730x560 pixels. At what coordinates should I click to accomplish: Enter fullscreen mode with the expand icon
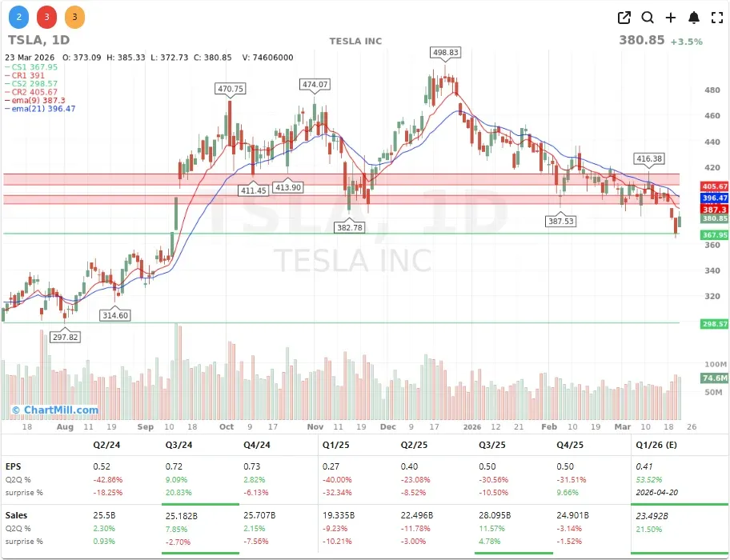pyautogui.click(x=716, y=17)
